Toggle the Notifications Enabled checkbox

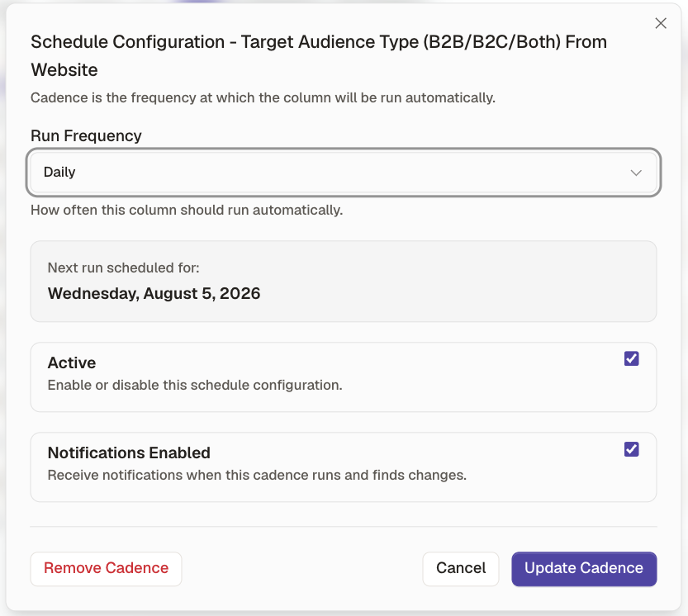(631, 449)
